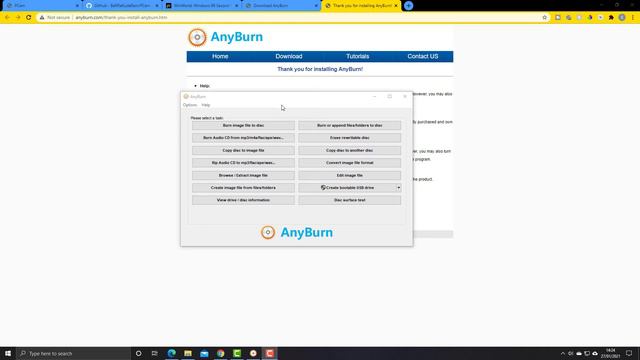Click the taskbar clock and date
Screen dimensions: 640x360
coord(611,353)
